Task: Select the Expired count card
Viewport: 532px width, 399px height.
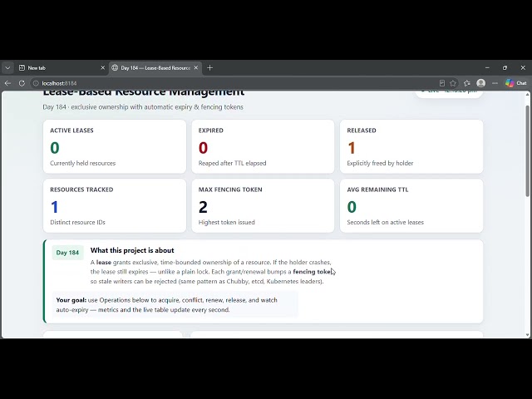Action: click(x=263, y=146)
